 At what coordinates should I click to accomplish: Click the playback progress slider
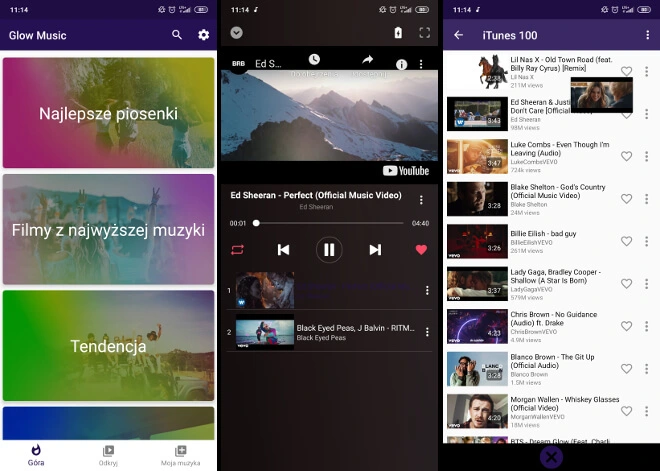pos(329,223)
